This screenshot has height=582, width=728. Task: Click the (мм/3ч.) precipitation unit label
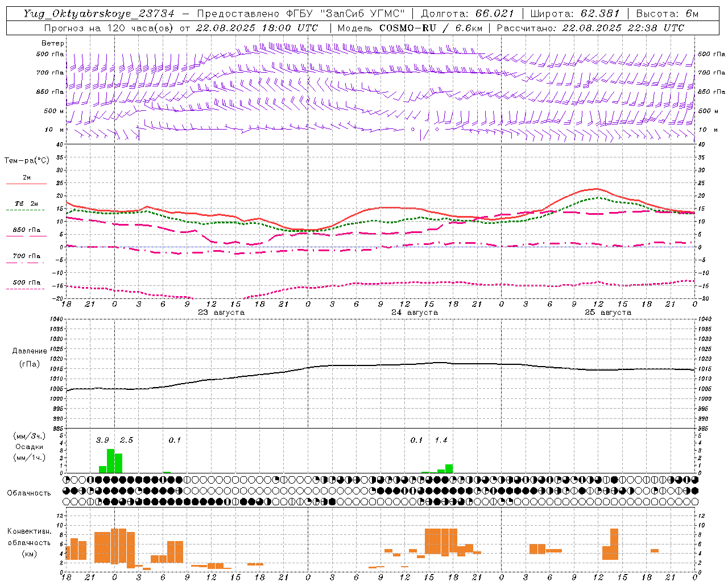tap(30, 436)
